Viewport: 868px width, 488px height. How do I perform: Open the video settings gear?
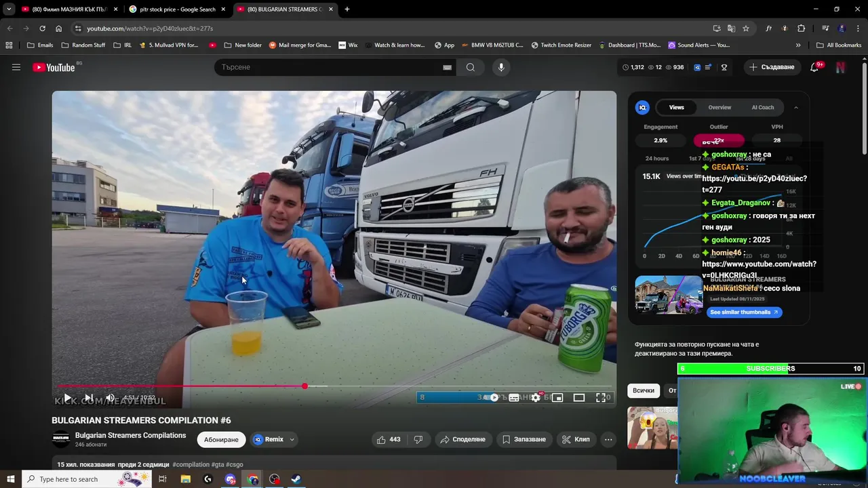[x=536, y=398]
